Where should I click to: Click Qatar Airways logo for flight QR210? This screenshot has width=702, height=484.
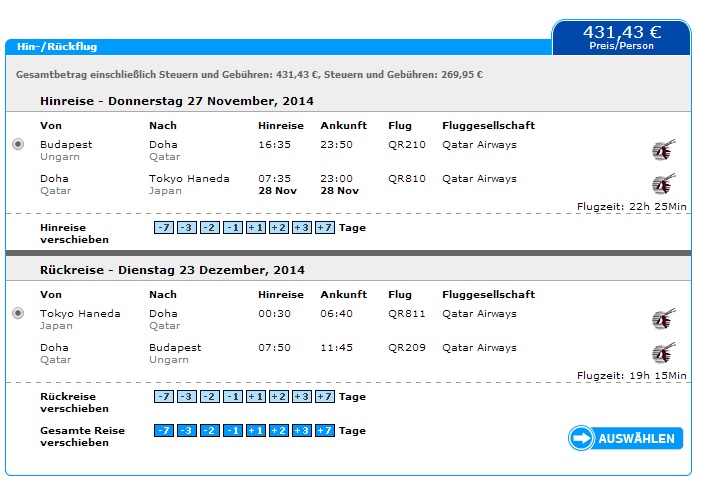[663, 150]
